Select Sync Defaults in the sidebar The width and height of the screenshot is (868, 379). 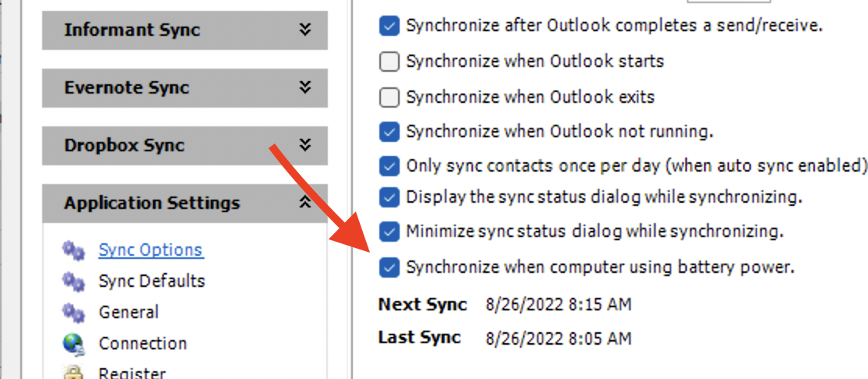point(151,281)
